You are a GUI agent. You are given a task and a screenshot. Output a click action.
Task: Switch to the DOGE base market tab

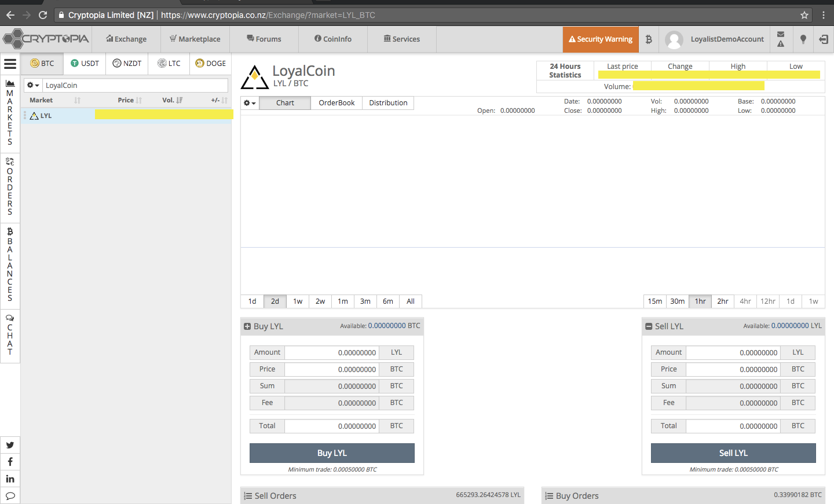pyautogui.click(x=211, y=64)
